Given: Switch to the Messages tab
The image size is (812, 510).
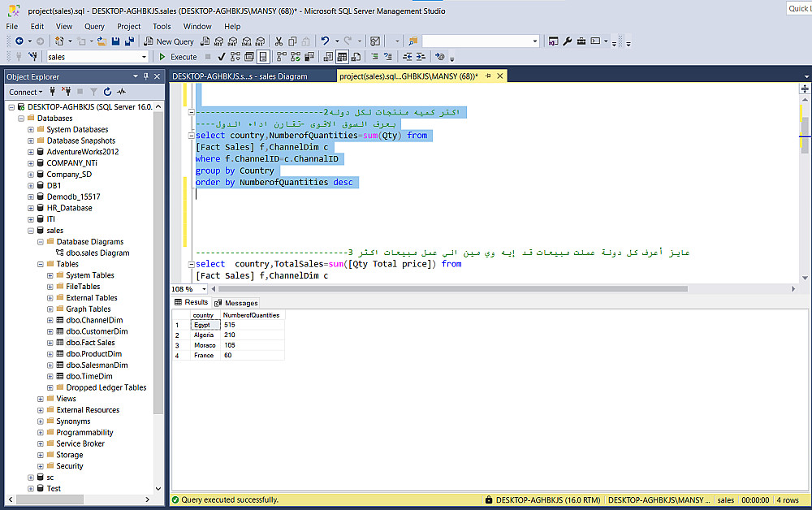Looking at the screenshot, I should (x=236, y=303).
